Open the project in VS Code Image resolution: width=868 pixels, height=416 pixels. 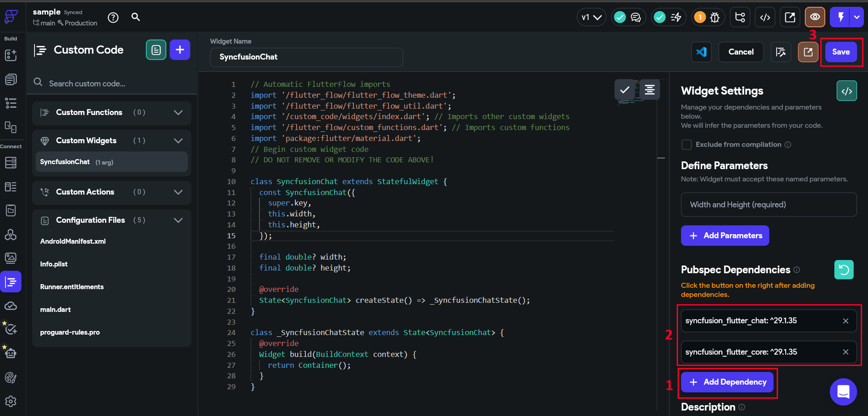(701, 52)
